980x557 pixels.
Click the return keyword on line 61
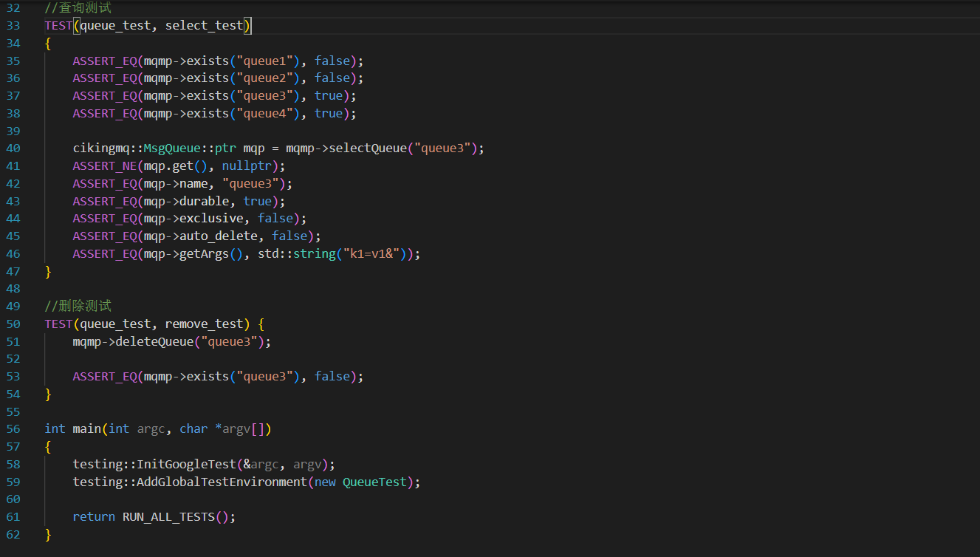pos(94,516)
